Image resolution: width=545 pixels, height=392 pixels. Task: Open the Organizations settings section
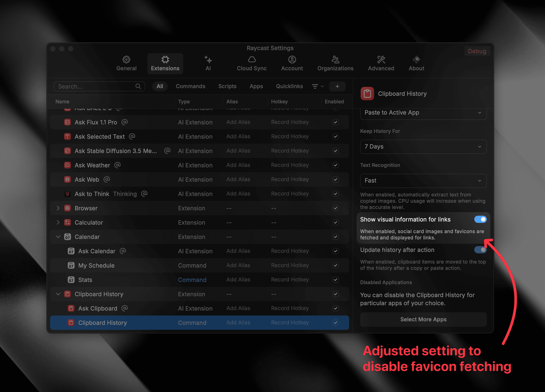click(x=335, y=63)
